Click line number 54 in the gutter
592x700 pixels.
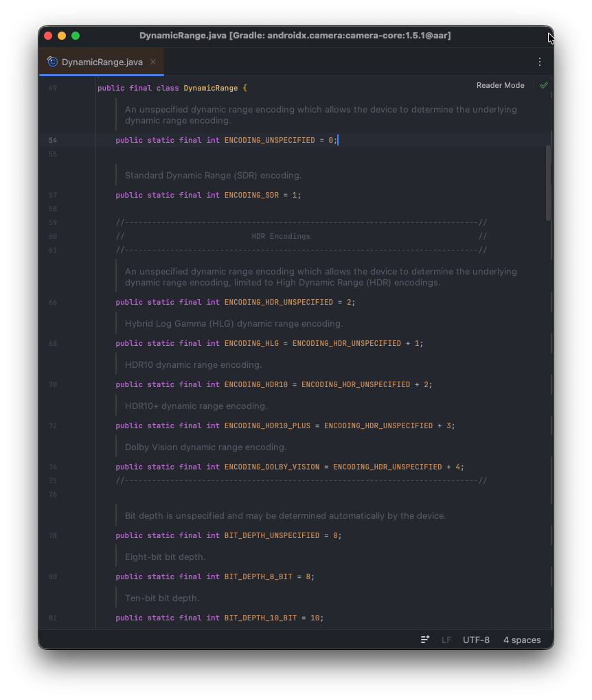(x=53, y=140)
